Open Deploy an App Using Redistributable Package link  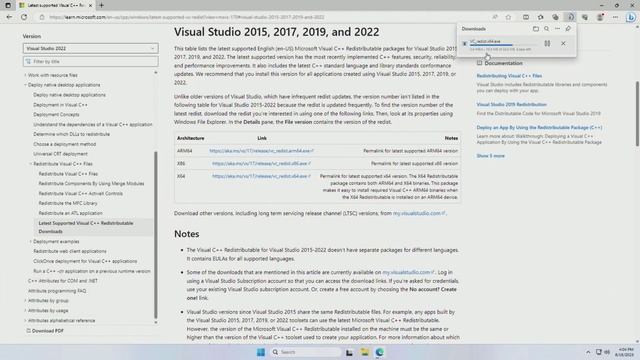(x=539, y=128)
